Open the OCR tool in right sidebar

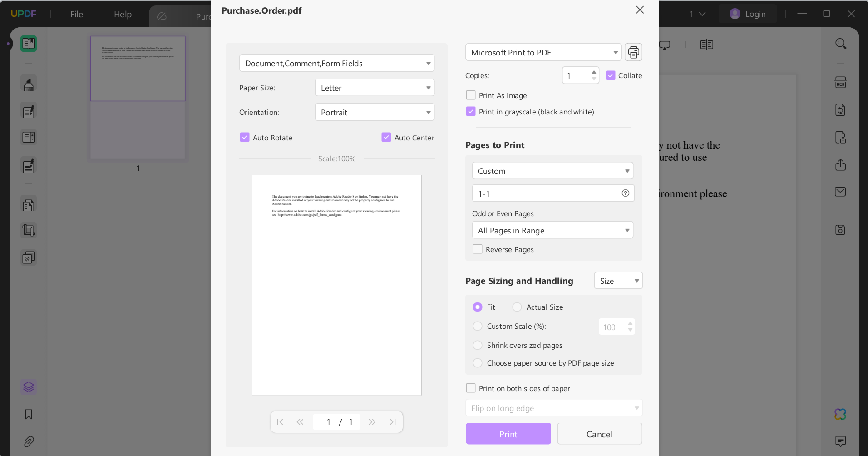tap(840, 83)
